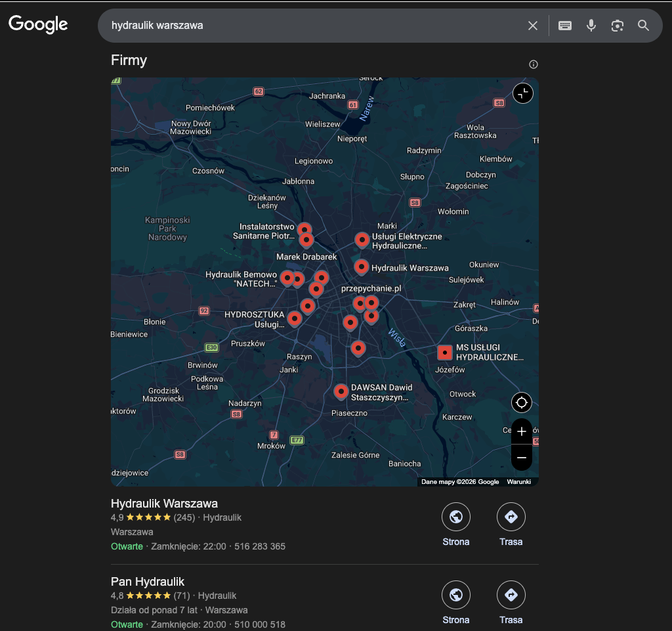
Task: Zoom out on the map
Action: pos(522,457)
